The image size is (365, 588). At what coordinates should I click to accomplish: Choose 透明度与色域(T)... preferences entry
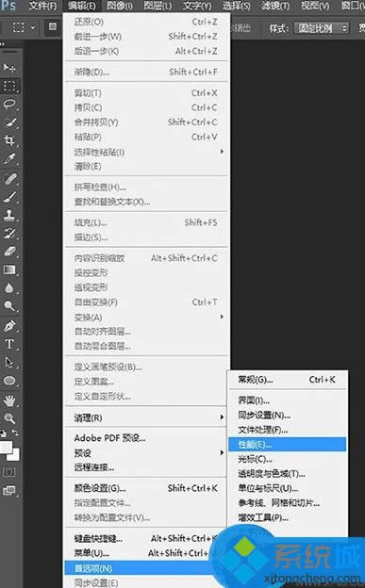tap(287, 474)
